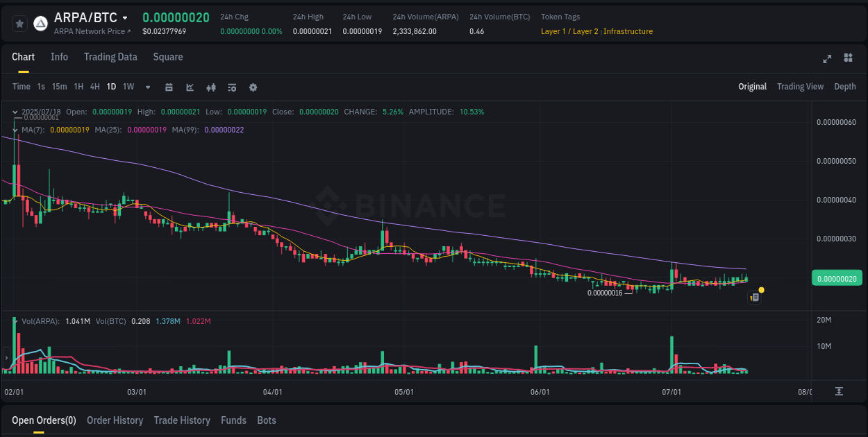This screenshot has height=437, width=868.
Task: Select the Time line-chart interval
Action: (x=22, y=87)
